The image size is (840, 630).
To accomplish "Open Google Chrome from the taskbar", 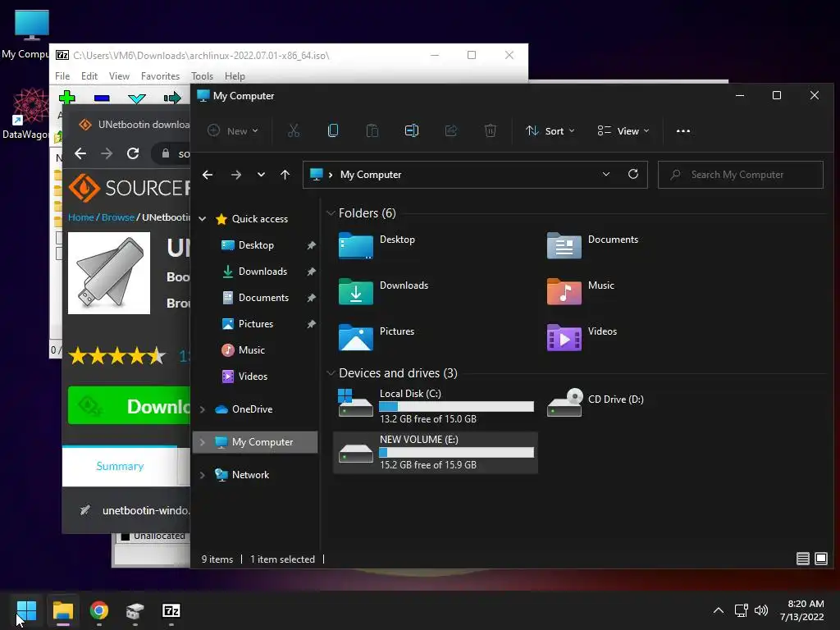I will [99, 610].
